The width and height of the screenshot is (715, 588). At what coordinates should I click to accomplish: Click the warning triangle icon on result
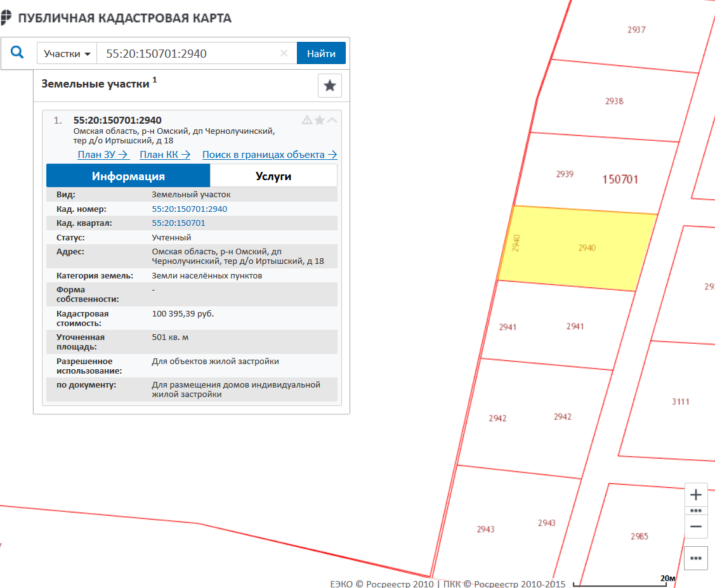point(307,120)
